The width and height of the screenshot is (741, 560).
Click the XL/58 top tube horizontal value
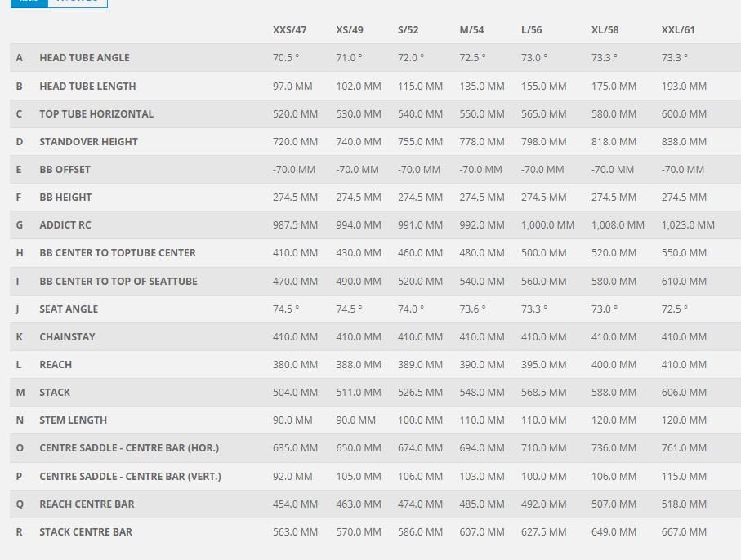coord(614,114)
